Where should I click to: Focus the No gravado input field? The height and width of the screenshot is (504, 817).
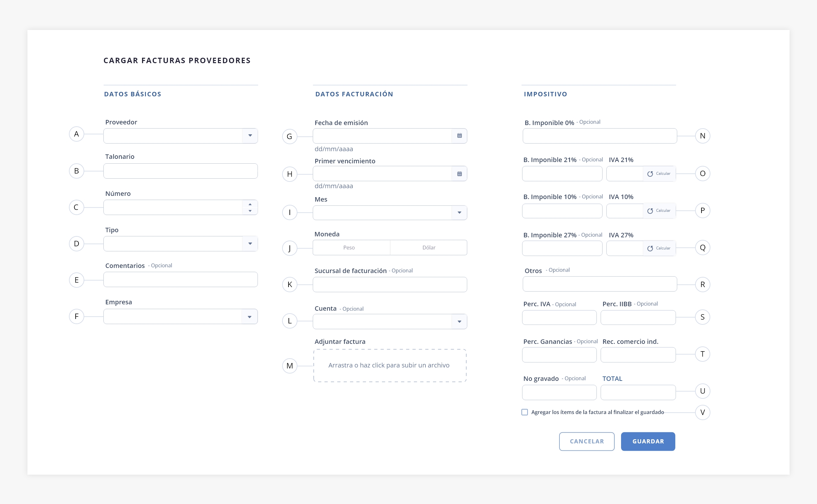559,392
